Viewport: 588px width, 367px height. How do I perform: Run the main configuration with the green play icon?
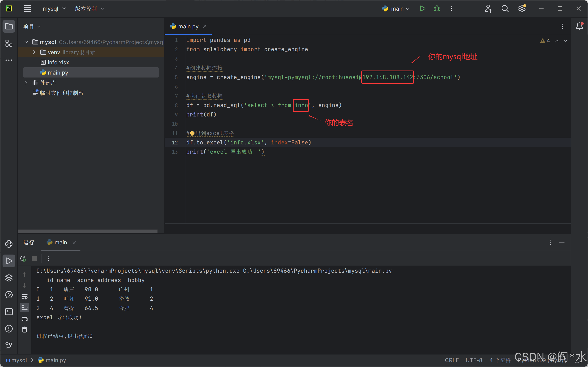pos(422,9)
